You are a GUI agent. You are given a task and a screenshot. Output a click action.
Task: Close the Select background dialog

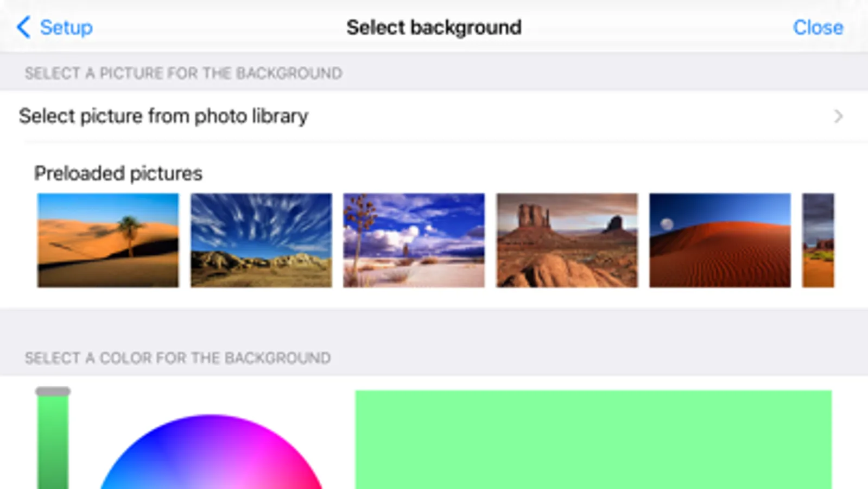point(818,27)
